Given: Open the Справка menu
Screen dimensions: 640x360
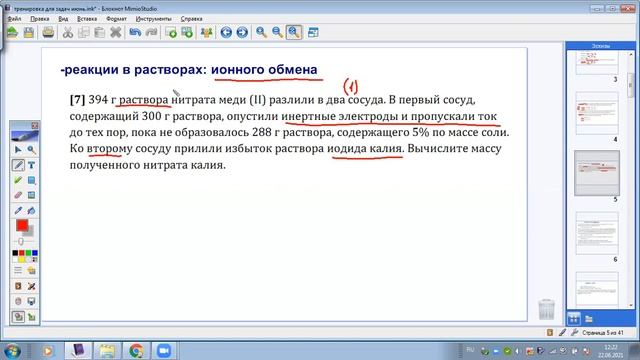Looking at the screenshot, I should pyautogui.click(x=191, y=19).
